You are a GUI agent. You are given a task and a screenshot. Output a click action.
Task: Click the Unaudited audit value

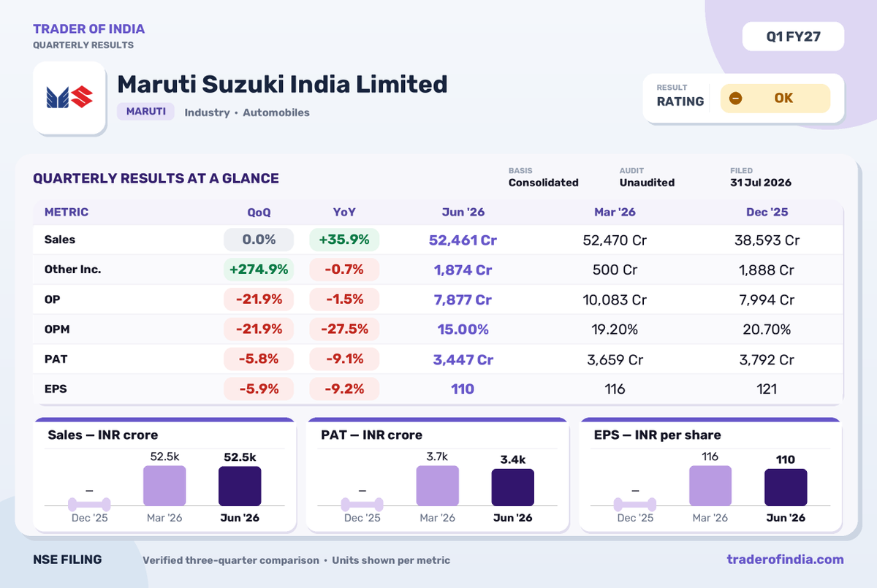[647, 183]
